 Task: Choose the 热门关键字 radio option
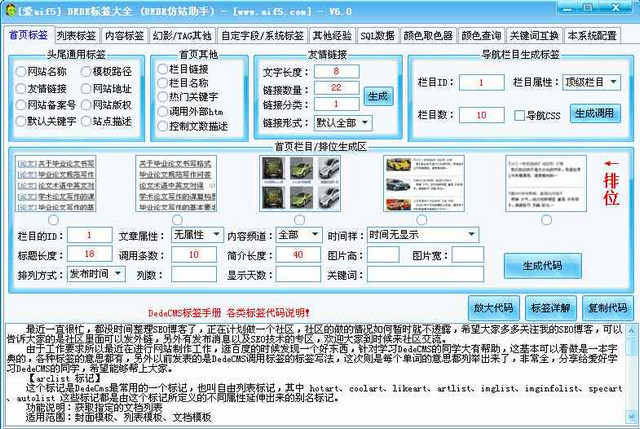coord(163,98)
